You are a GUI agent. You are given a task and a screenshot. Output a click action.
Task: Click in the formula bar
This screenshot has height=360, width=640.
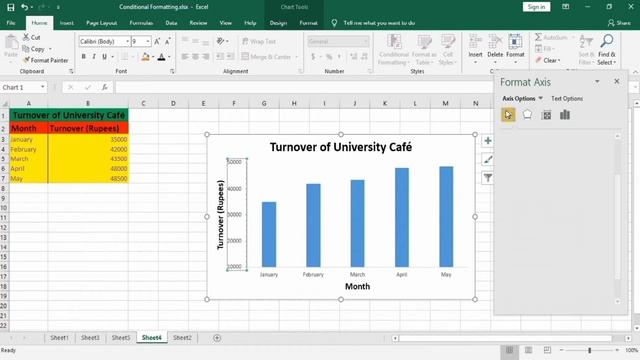pos(304,87)
